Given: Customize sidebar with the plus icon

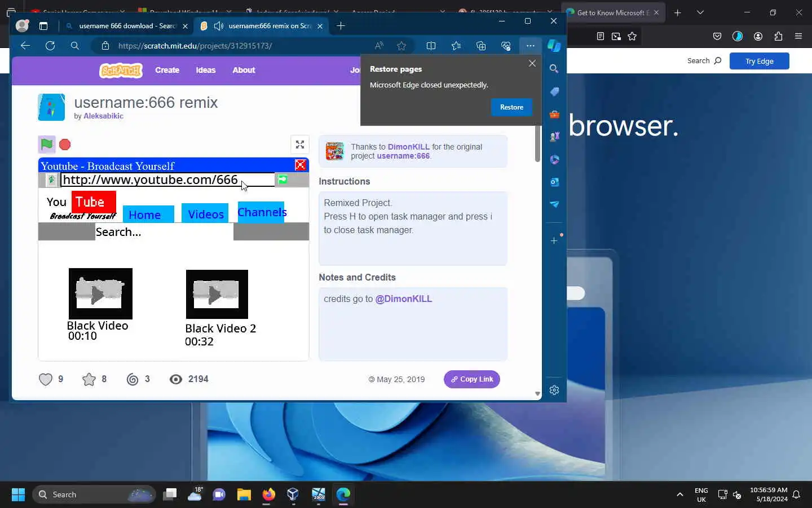Looking at the screenshot, I should (x=554, y=240).
